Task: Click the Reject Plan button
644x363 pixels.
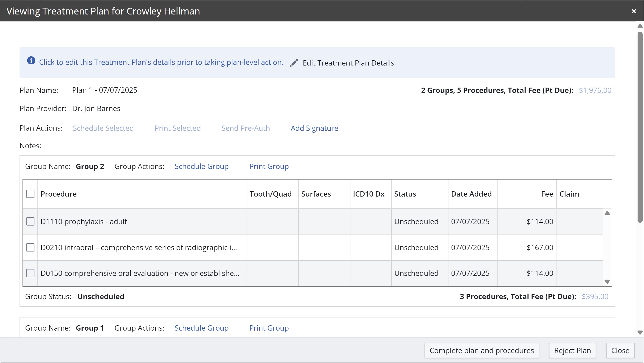Action: coord(573,351)
